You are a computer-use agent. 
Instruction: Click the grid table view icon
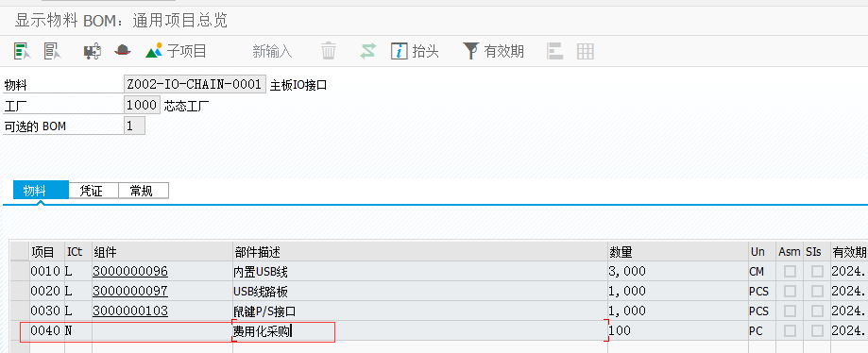[586, 52]
